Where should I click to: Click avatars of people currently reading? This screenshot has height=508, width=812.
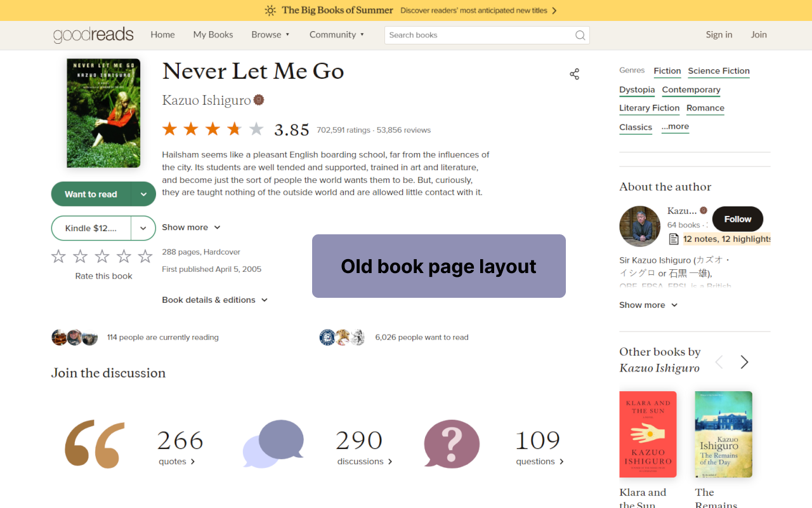pos(75,337)
